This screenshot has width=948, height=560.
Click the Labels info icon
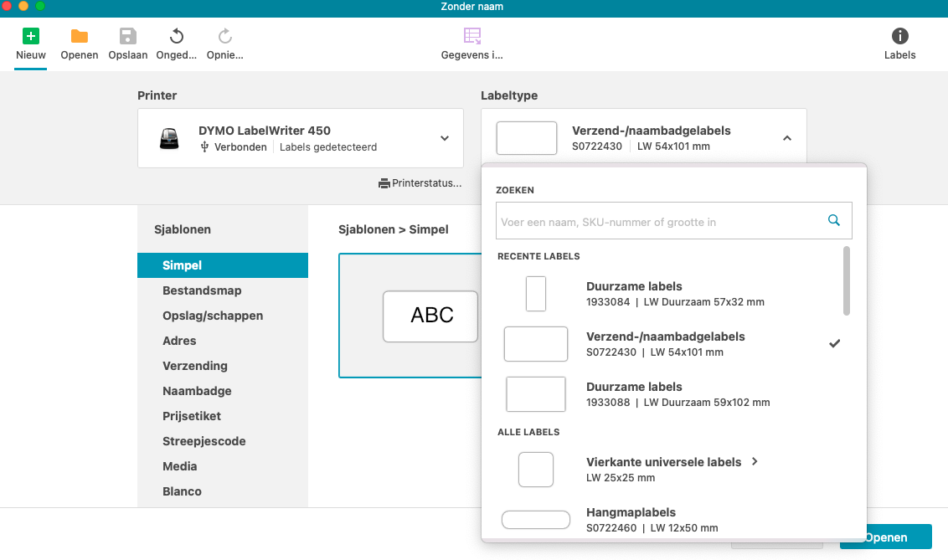point(899,36)
